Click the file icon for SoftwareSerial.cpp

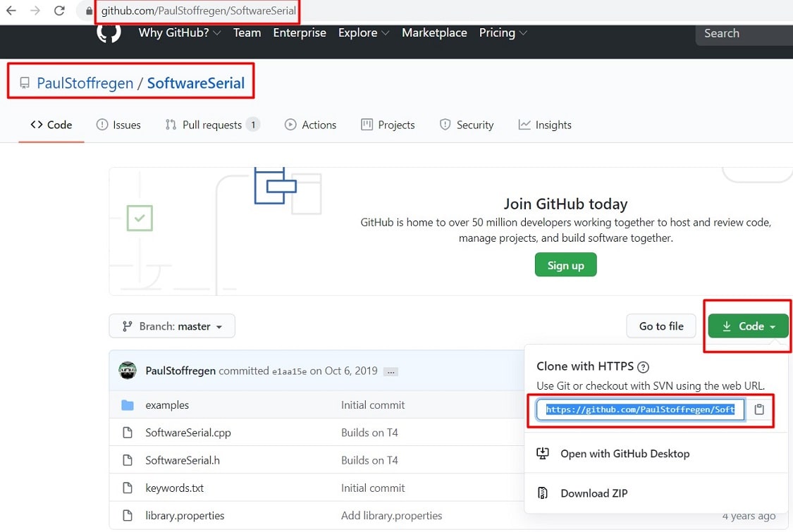point(128,433)
